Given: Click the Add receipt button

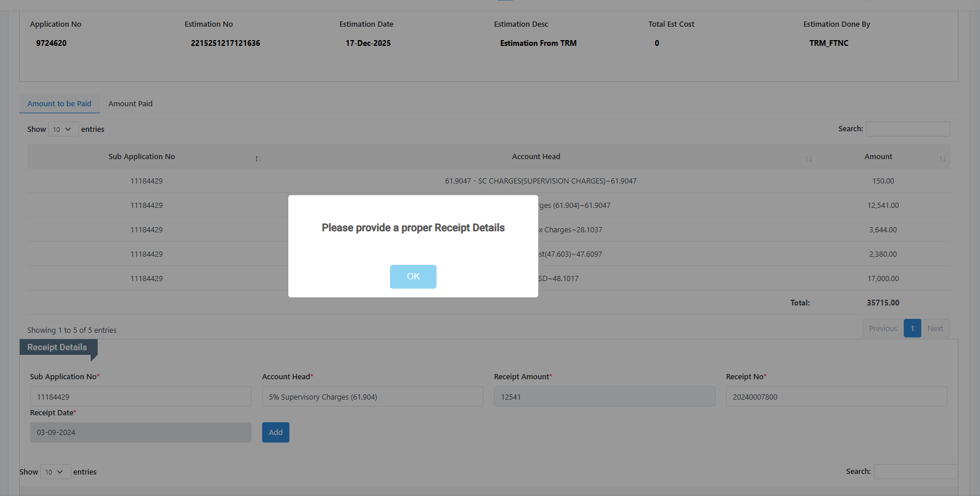Looking at the screenshot, I should (276, 432).
